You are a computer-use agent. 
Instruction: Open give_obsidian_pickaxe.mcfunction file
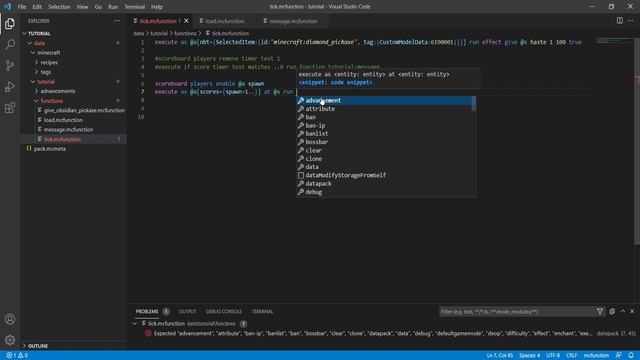(x=84, y=110)
